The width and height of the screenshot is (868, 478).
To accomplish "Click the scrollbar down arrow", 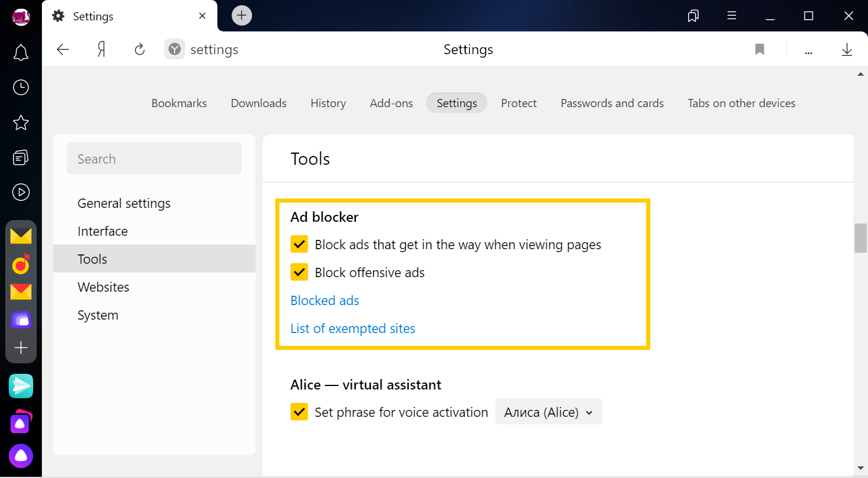I will [860, 468].
